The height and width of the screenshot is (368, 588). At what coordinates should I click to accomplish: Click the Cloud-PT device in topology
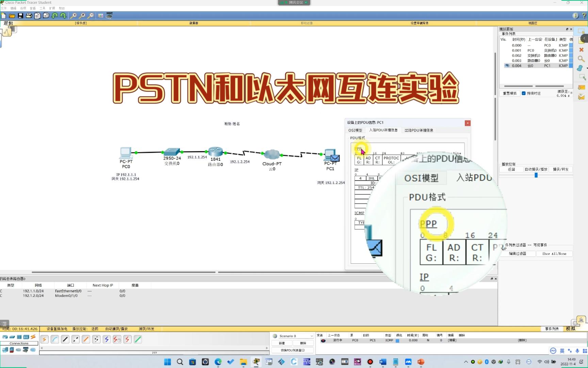pyautogui.click(x=272, y=154)
